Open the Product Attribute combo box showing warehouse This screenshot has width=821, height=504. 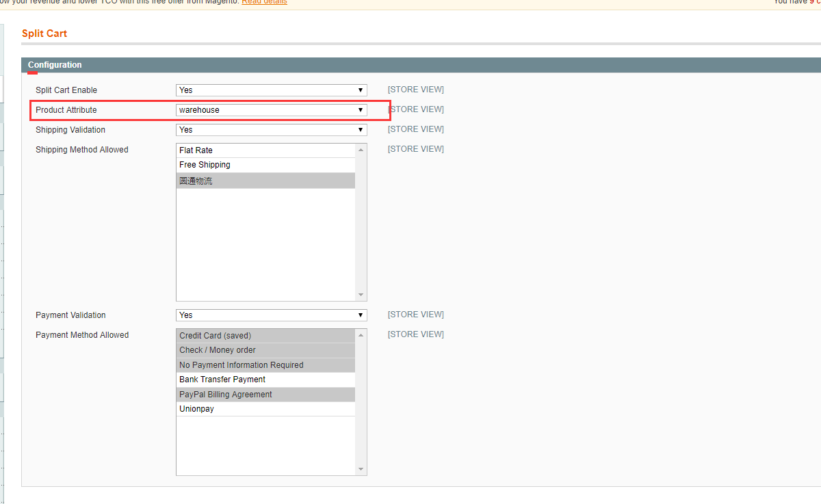tap(271, 109)
